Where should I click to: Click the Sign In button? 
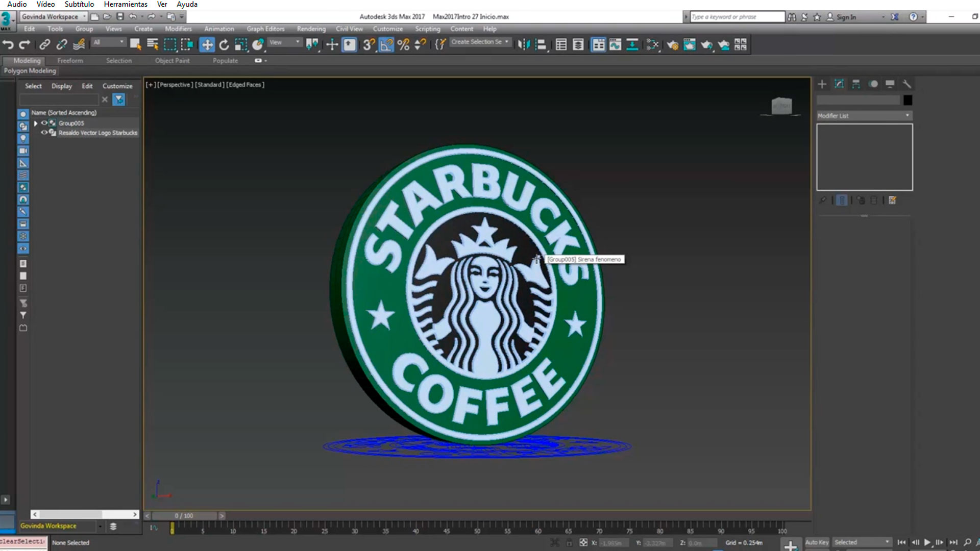tap(841, 17)
